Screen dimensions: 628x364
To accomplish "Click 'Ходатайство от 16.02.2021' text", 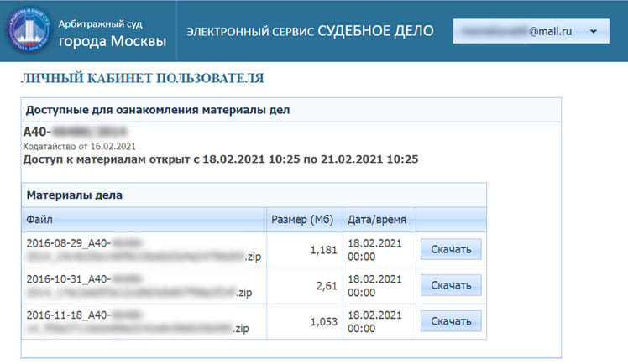I will [x=79, y=147].
